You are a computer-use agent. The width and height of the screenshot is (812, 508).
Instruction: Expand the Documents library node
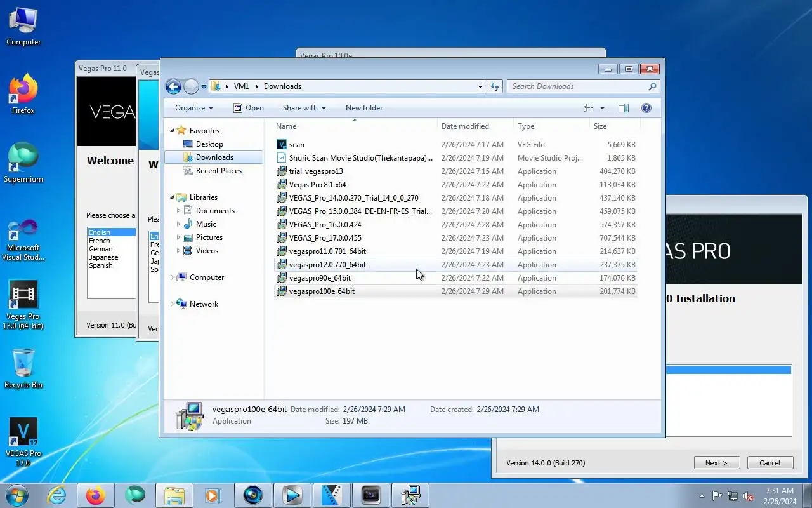178,211
